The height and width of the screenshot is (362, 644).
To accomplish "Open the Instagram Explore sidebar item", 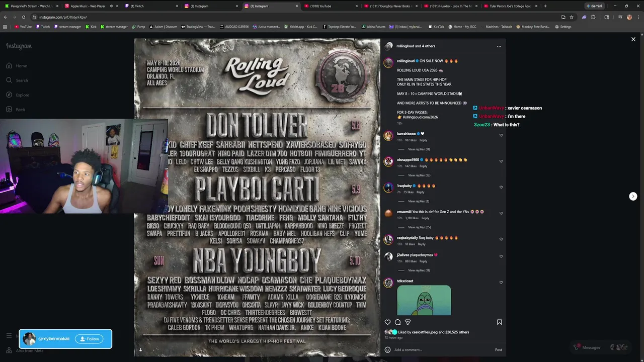I will [18, 95].
